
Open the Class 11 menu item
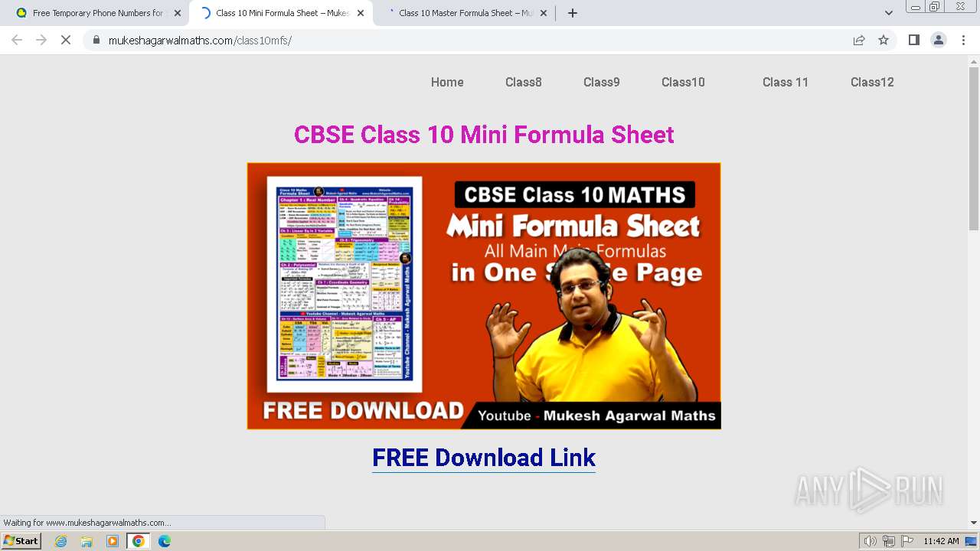pyautogui.click(x=786, y=82)
